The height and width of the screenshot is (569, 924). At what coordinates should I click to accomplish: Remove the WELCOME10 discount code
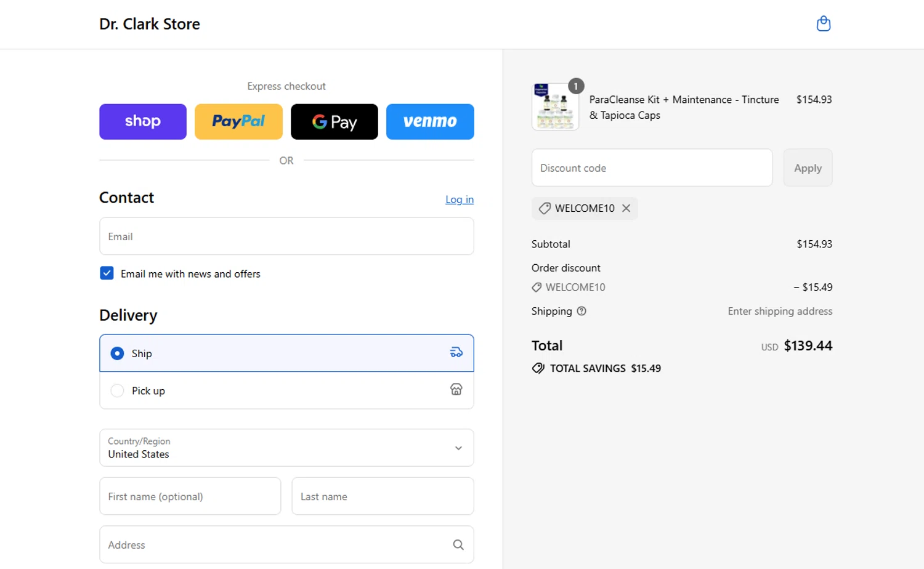[626, 208]
